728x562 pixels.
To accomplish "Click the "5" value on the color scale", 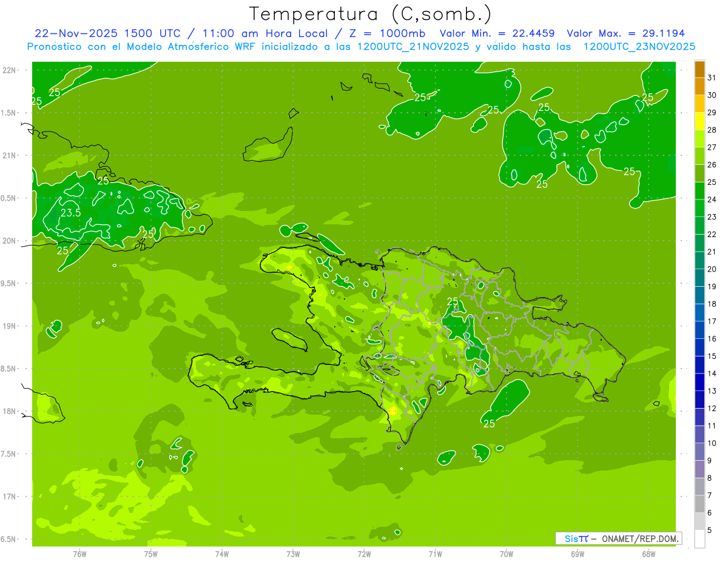I will pos(710,530).
